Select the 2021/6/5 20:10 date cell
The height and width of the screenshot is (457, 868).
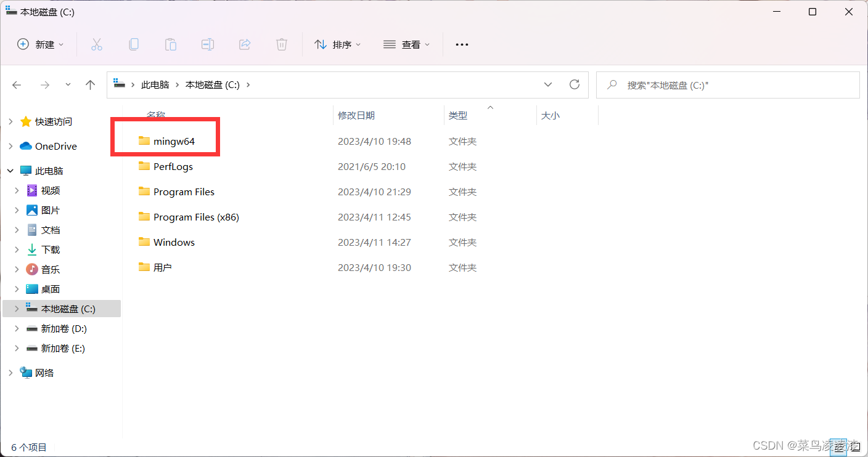tap(372, 166)
